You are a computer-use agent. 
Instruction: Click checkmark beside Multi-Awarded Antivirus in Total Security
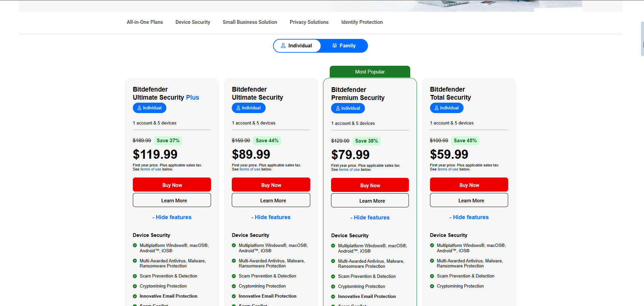[x=432, y=261]
